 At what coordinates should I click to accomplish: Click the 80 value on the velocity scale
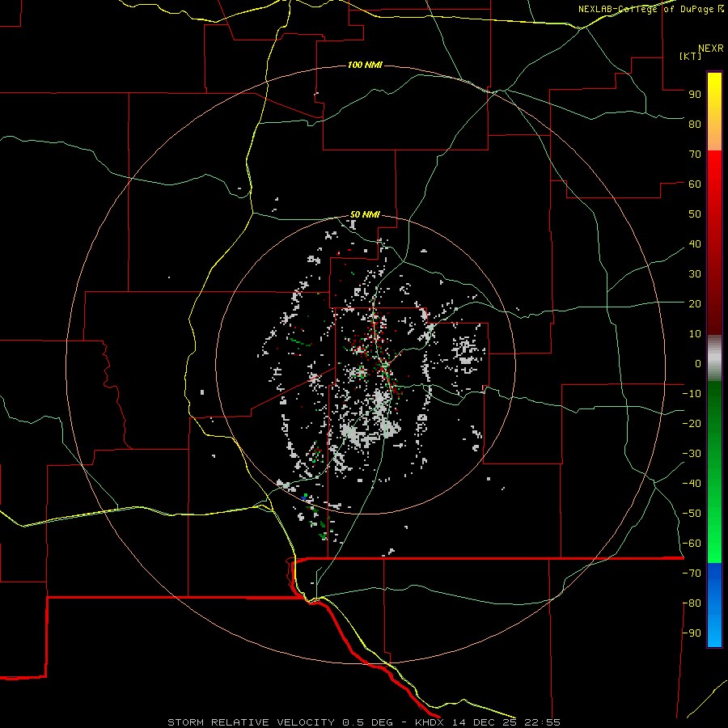click(x=695, y=124)
